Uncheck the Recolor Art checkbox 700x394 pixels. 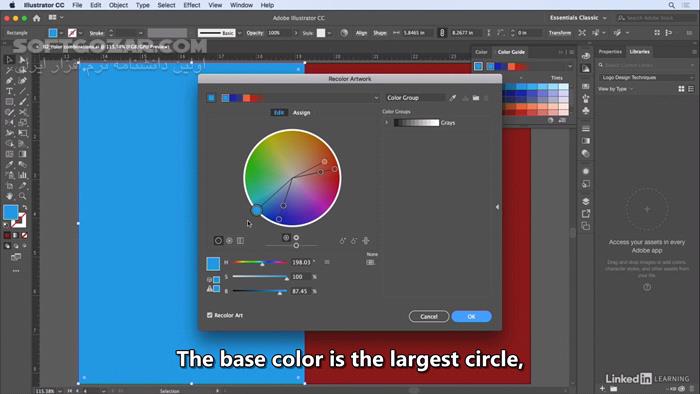[210, 315]
